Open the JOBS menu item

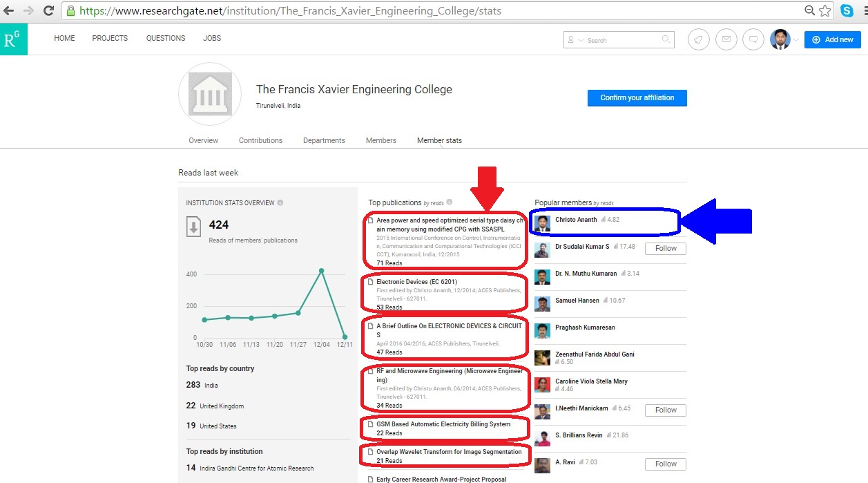click(212, 39)
